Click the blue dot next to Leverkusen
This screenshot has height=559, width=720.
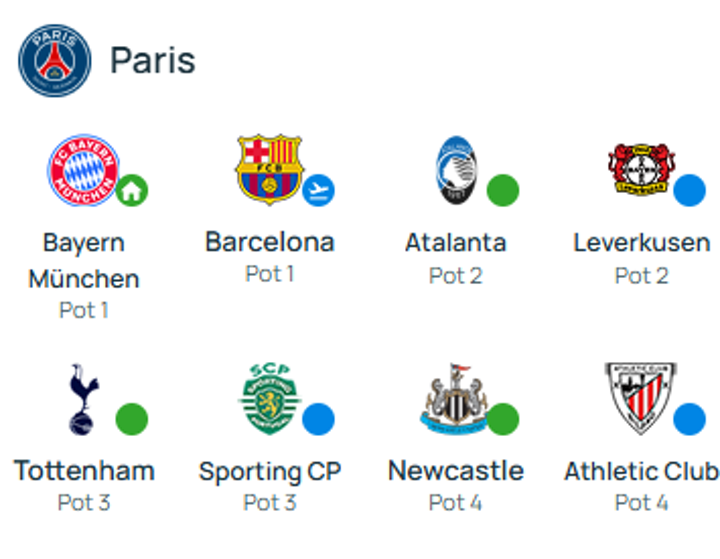(x=689, y=190)
